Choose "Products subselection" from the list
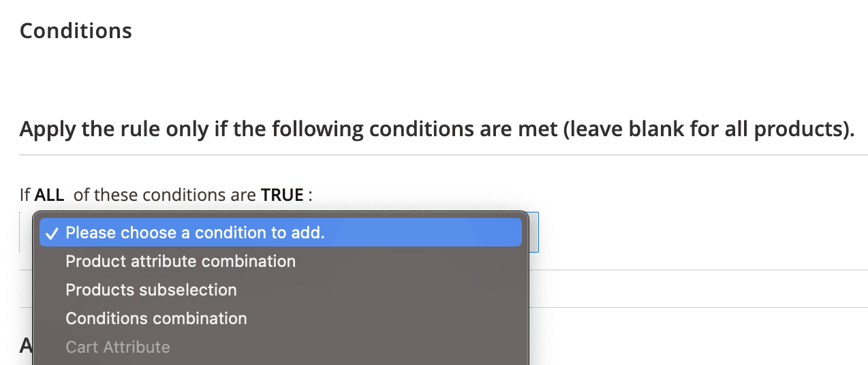This screenshot has height=365, width=868. click(151, 290)
